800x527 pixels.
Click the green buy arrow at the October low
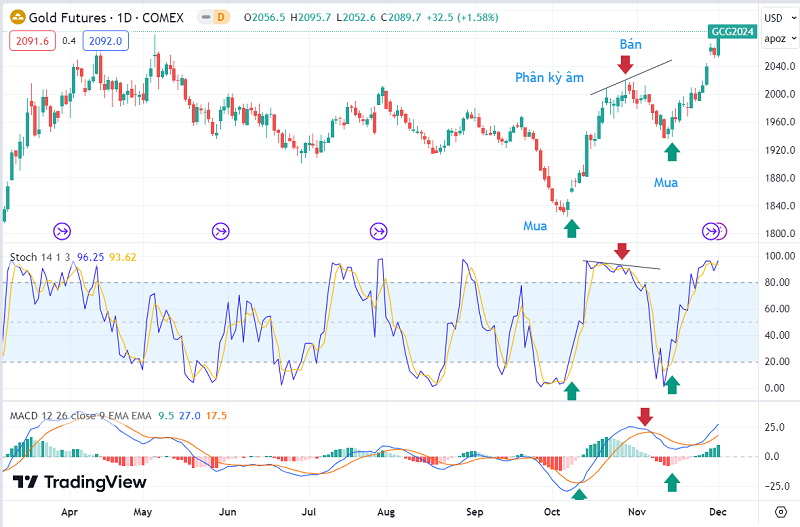pos(571,229)
